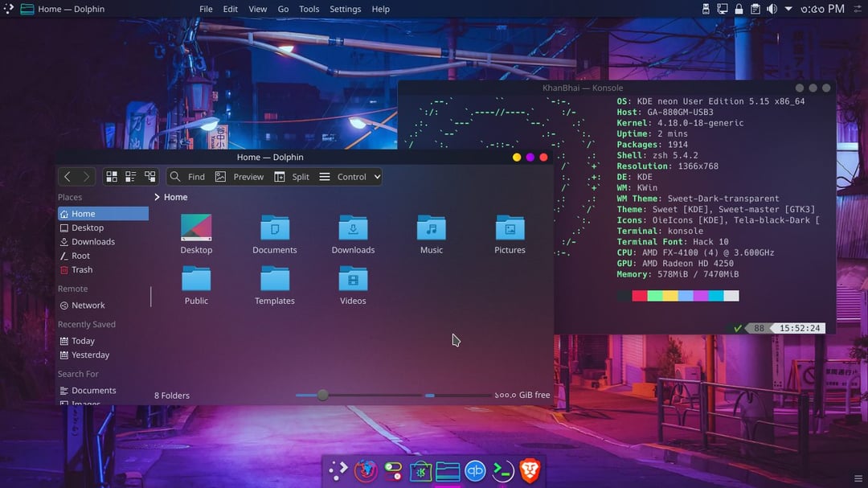Image resolution: width=868 pixels, height=488 pixels.
Task: Open the Settings menu
Action: [345, 9]
